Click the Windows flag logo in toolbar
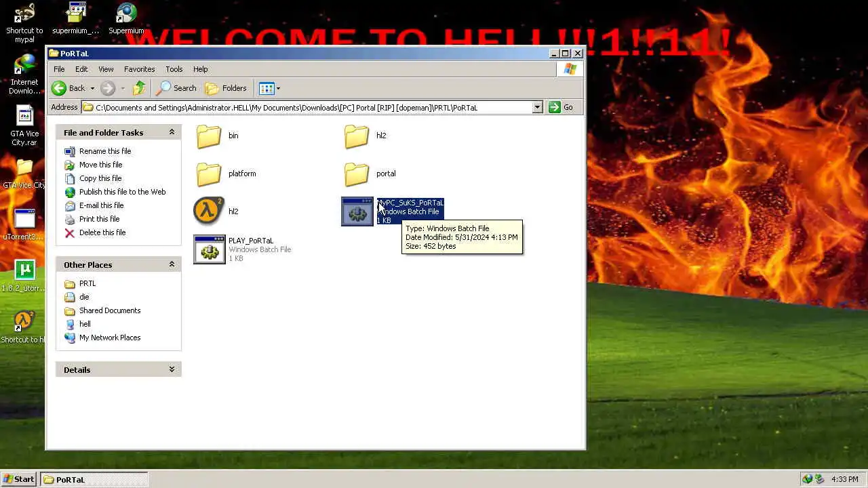The image size is (868, 488). click(570, 69)
